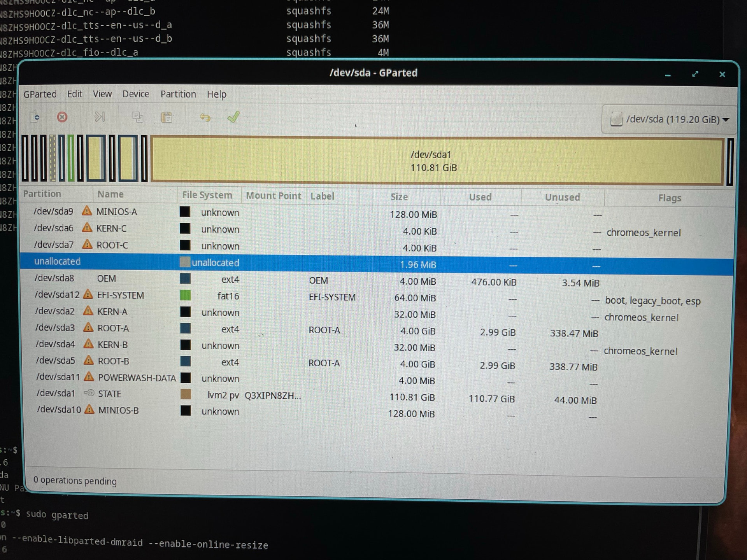Image resolution: width=747 pixels, height=560 pixels.
Task: Open the GParted menu
Action: (x=40, y=94)
